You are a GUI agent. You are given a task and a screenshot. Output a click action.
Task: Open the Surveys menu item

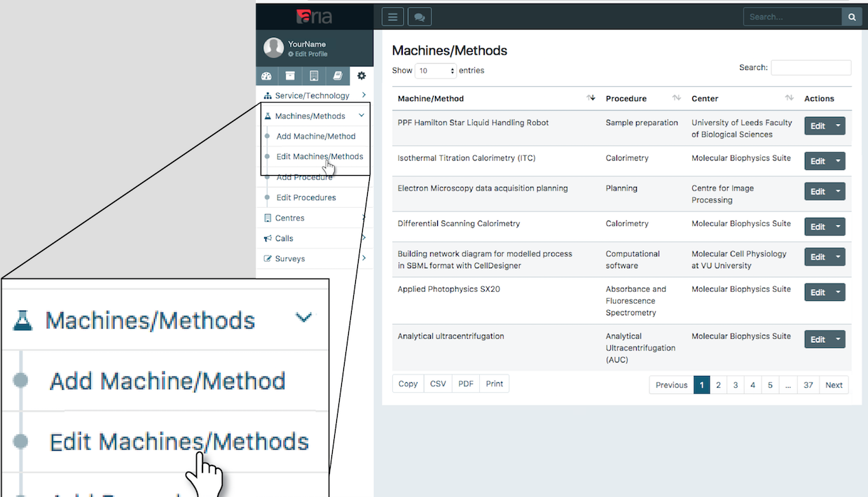289,258
